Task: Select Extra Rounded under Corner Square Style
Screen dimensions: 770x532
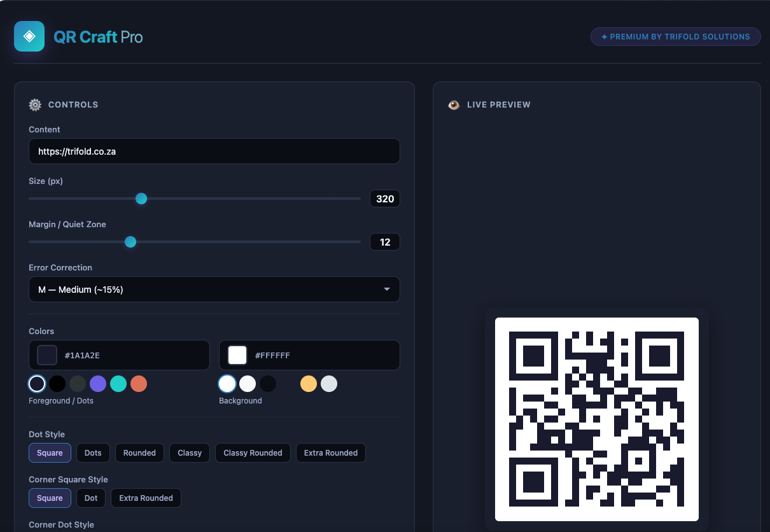Action: pyautogui.click(x=146, y=498)
